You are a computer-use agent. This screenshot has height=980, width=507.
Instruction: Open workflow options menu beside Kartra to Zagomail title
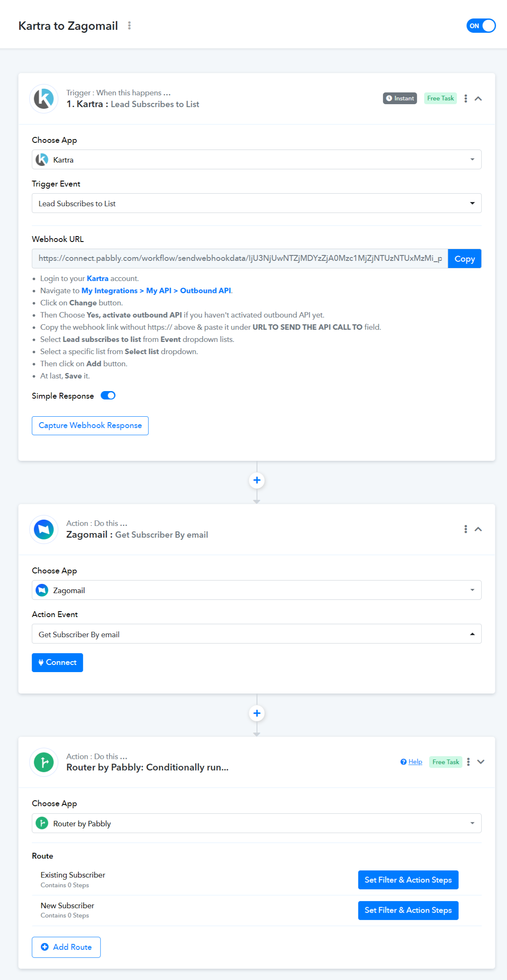[129, 26]
